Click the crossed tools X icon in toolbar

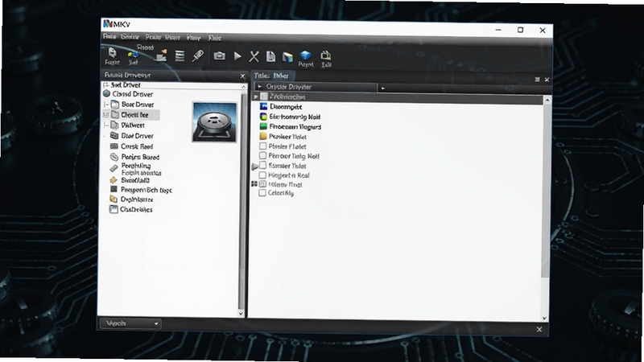click(x=254, y=56)
